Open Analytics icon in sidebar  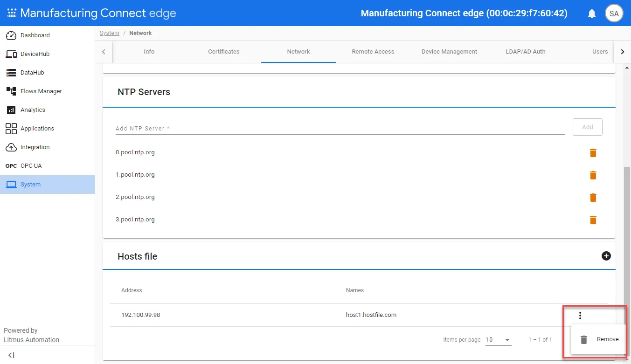coord(11,110)
